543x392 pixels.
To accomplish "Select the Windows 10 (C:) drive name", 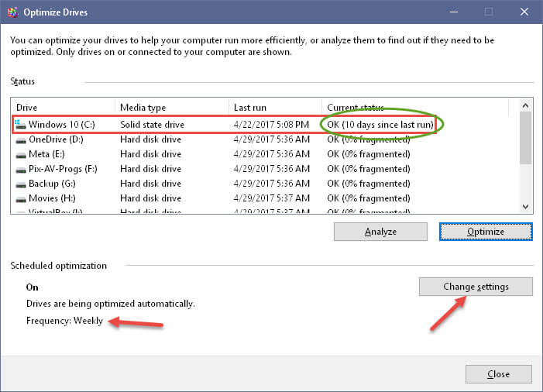I will [62, 124].
